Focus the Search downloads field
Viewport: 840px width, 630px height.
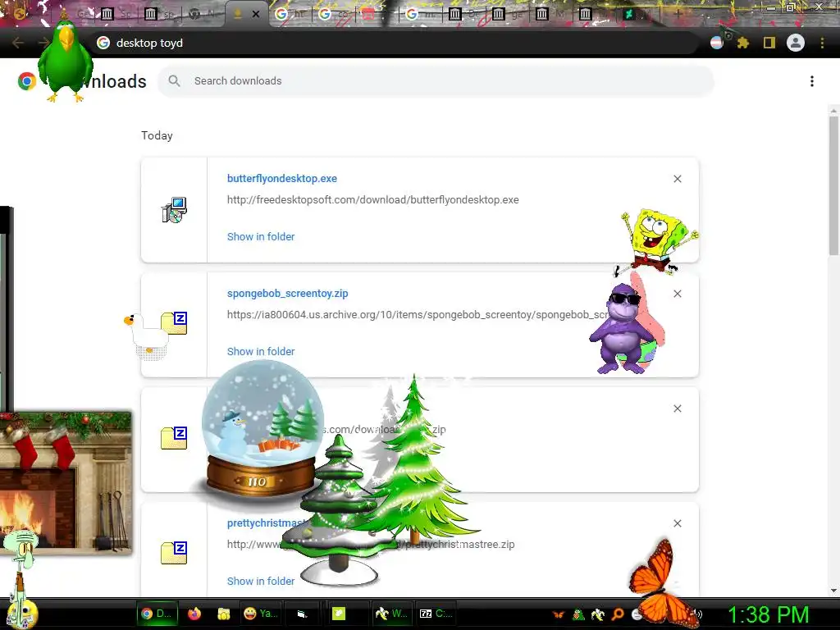click(436, 81)
